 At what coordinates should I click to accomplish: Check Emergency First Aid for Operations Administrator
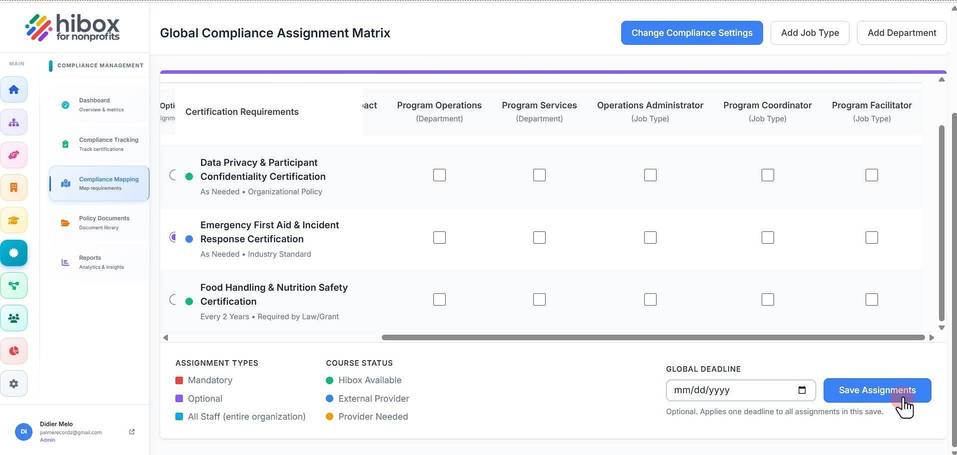651,238
